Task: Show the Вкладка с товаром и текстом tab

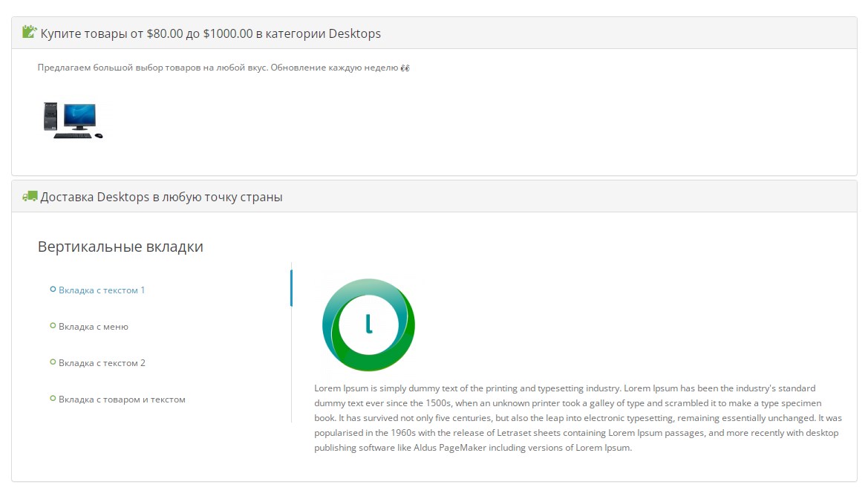Action: pyautogui.click(x=122, y=399)
